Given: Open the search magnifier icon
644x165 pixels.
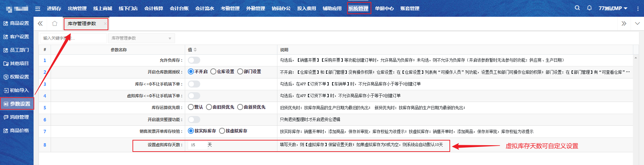Looking at the screenshot, I should tap(577, 8).
